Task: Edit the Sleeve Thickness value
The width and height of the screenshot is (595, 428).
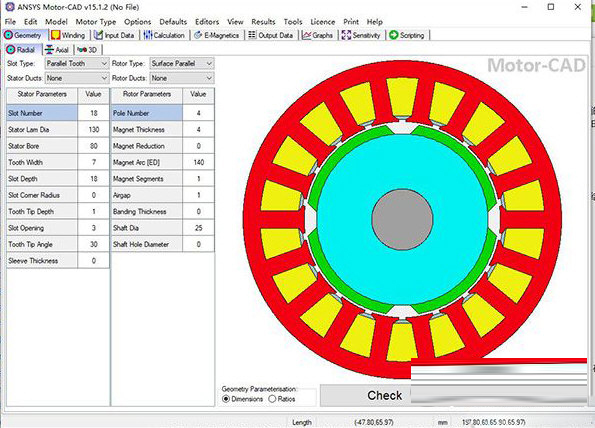Action: (x=93, y=261)
